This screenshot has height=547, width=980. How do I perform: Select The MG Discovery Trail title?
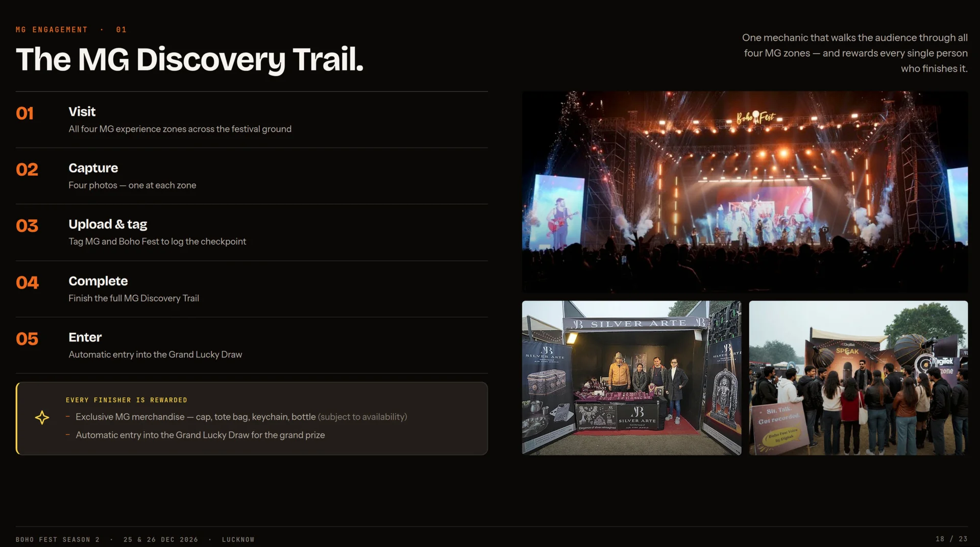189,59
